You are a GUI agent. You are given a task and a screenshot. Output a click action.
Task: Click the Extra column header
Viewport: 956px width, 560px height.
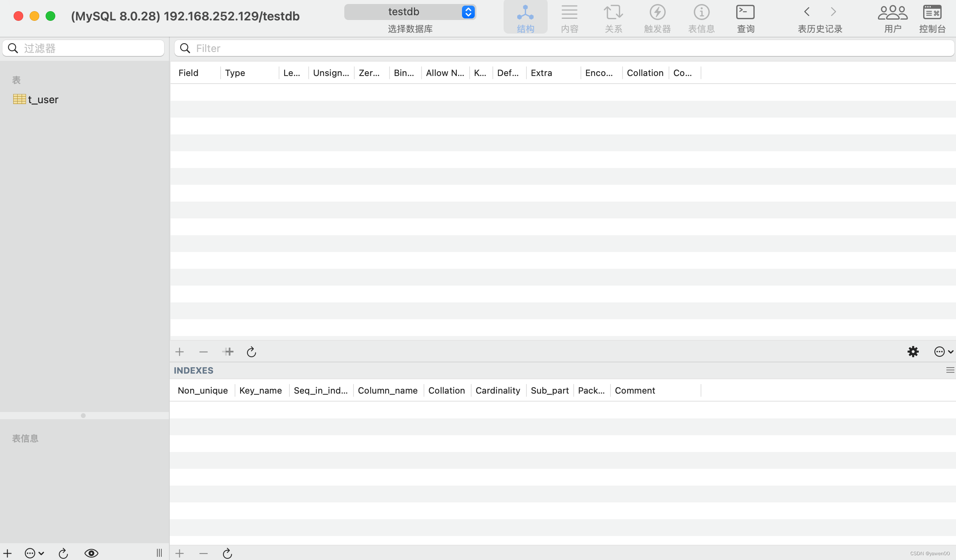553,73
